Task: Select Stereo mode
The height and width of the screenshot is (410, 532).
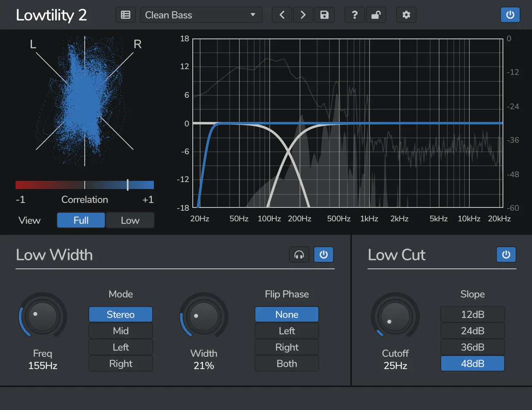Action: pos(121,314)
